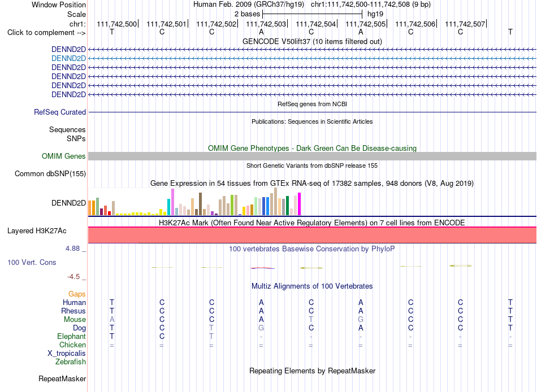Click 'Click to complement' base sequence label
This screenshot has height=392, width=537.
[x=46, y=33]
